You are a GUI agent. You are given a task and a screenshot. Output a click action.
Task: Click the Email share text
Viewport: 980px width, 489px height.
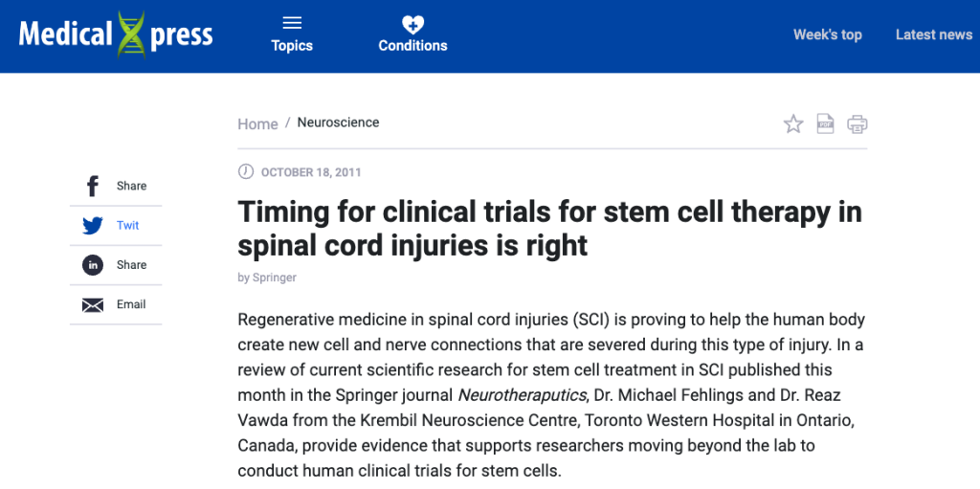click(x=131, y=304)
